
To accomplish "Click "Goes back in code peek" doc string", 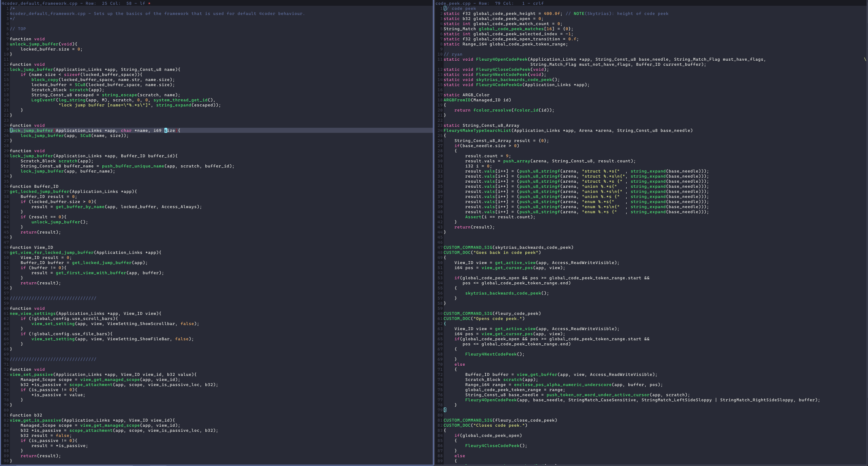I will pos(506,252).
